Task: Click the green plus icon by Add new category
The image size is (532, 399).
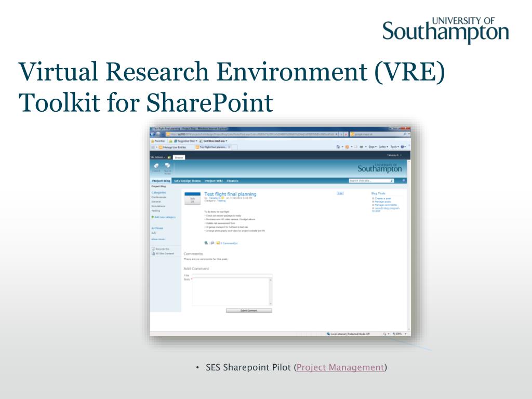Action: [x=153, y=217]
